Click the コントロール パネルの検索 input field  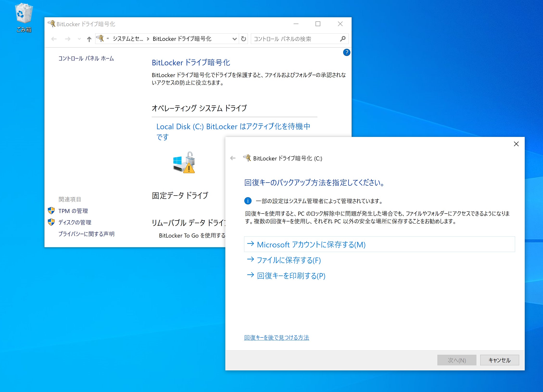[289, 39]
